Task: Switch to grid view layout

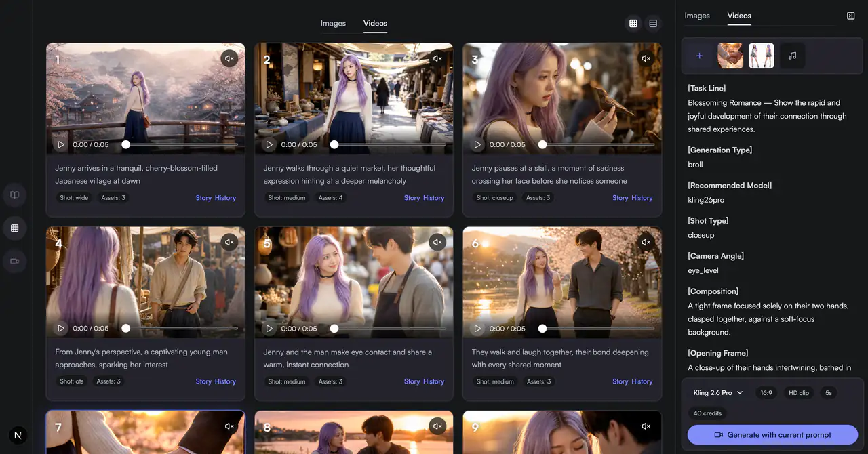Action: point(633,23)
